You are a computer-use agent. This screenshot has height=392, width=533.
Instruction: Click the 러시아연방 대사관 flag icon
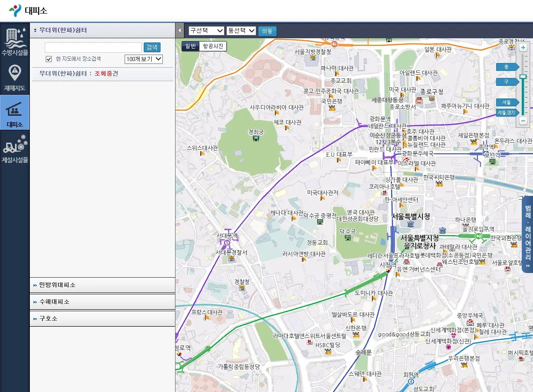tap(303, 259)
